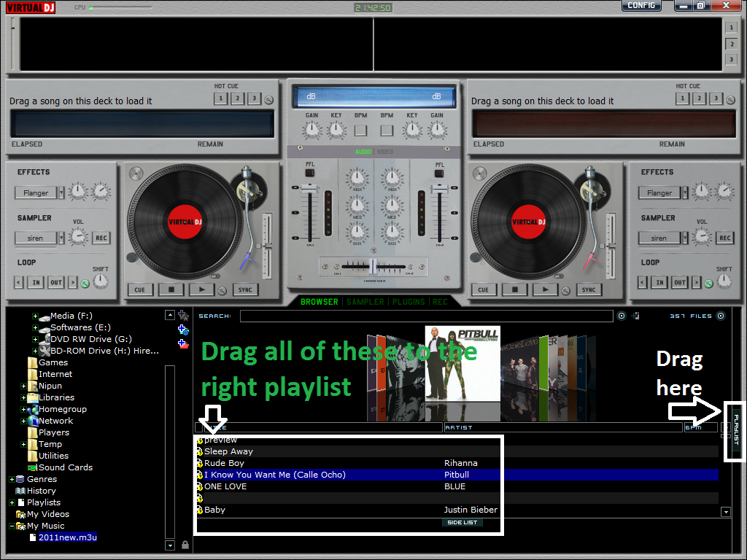Click the round icon beside right hot cues
This screenshot has height=560, width=747.
point(731,100)
